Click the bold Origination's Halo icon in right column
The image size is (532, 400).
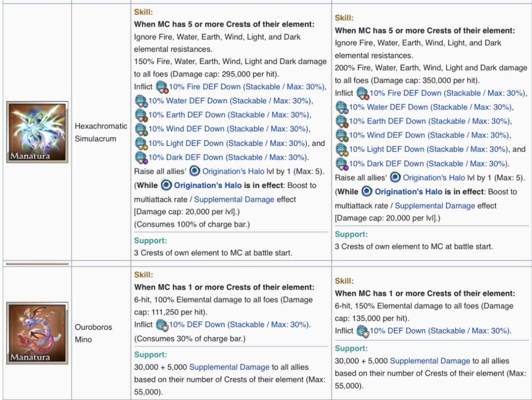coord(367,191)
